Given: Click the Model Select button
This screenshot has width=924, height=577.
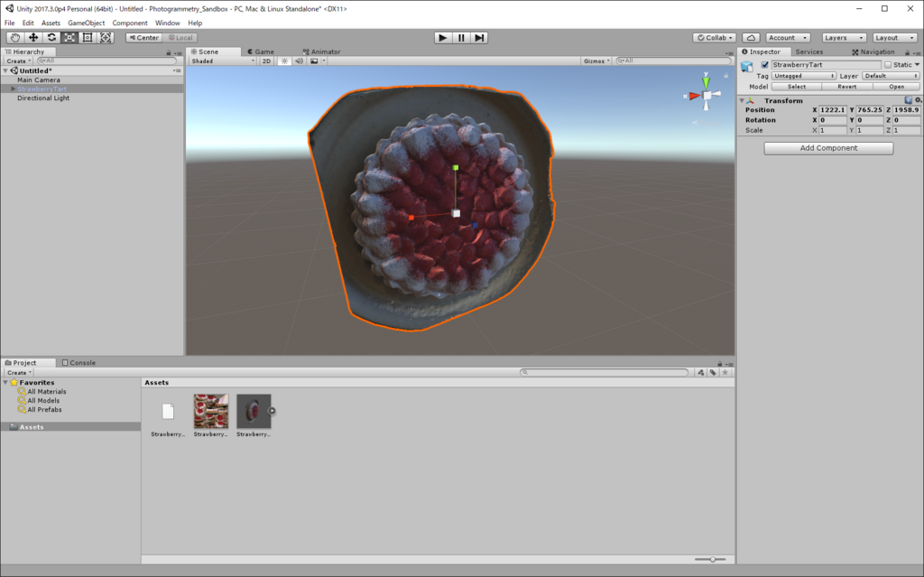Looking at the screenshot, I should tap(796, 87).
